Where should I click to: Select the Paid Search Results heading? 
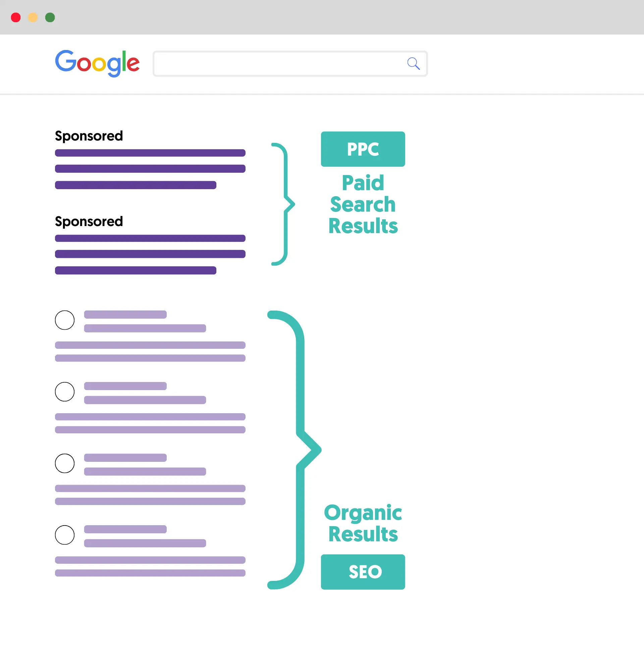(363, 204)
